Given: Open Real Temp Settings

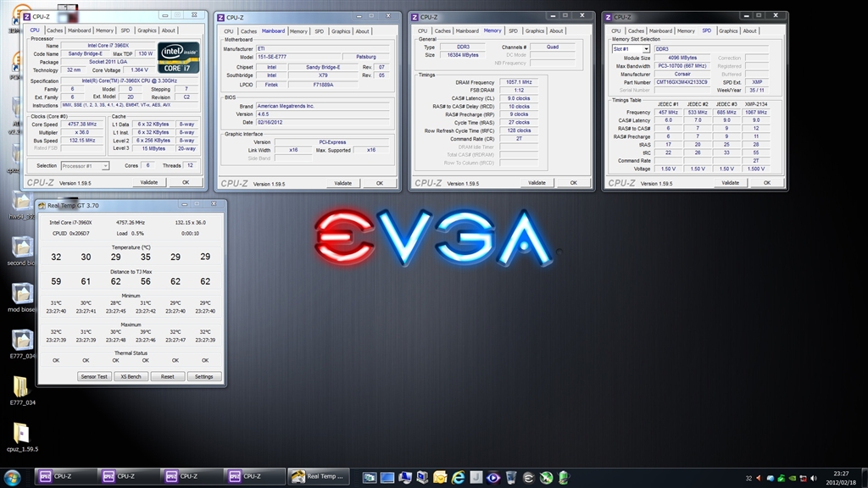Looking at the screenshot, I should 204,376.
